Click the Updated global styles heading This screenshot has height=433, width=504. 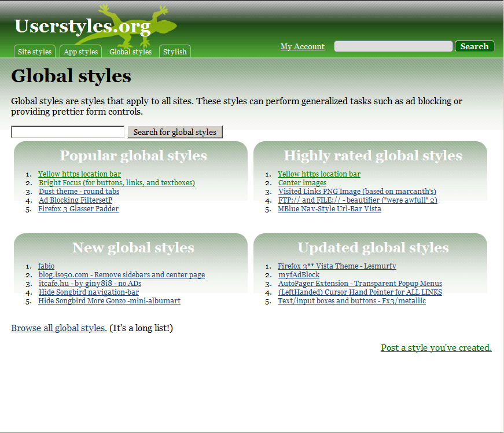tap(373, 248)
